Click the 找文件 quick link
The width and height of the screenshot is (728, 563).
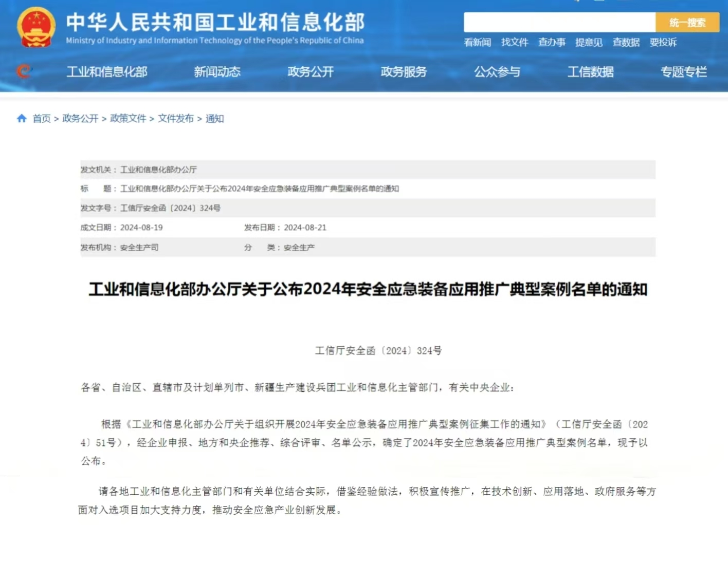coord(515,43)
